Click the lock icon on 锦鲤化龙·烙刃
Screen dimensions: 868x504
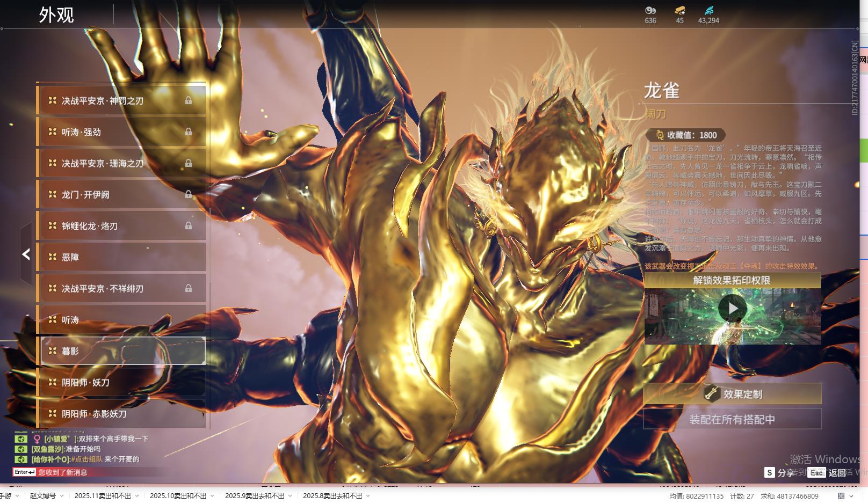tap(189, 225)
